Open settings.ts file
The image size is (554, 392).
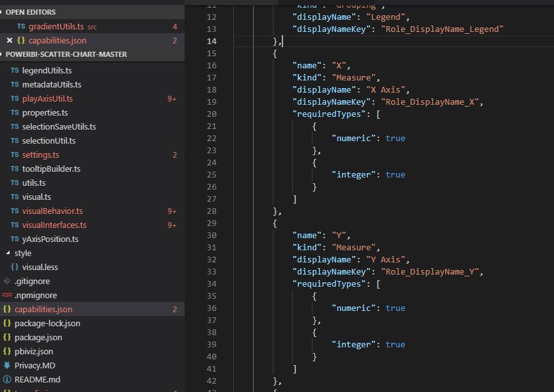pyautogui.click(x=92, y=155)
